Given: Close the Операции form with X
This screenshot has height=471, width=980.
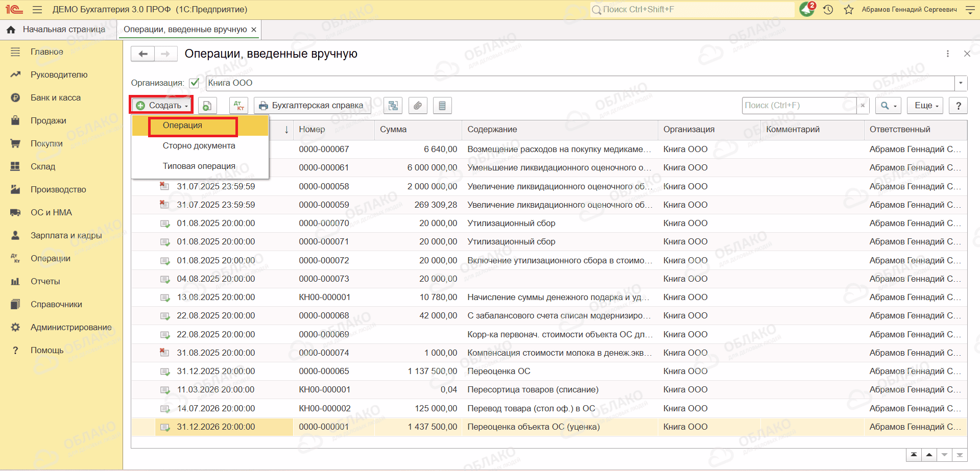Looking at the screenshot, I should (967, 54).
